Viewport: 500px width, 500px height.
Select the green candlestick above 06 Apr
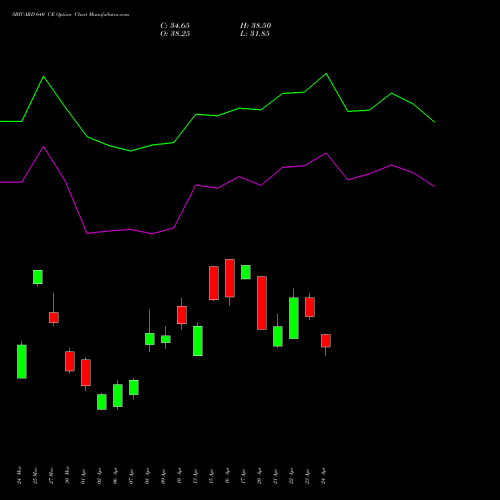118,395
